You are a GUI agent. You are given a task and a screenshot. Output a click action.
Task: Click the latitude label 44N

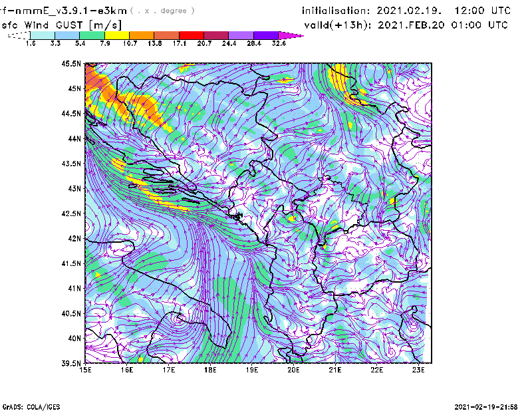point(74,138)
